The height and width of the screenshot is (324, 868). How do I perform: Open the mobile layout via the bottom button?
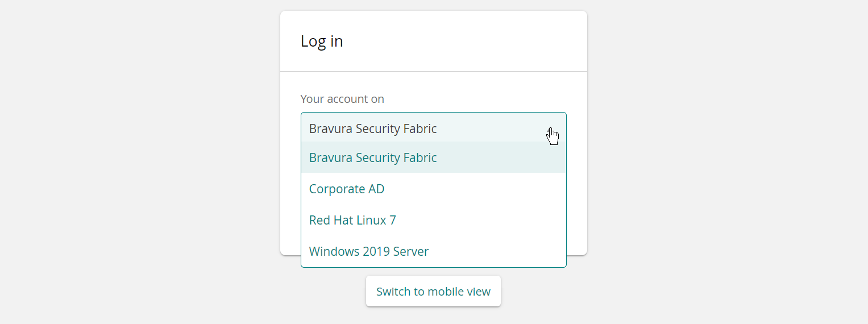coord(433,292)
